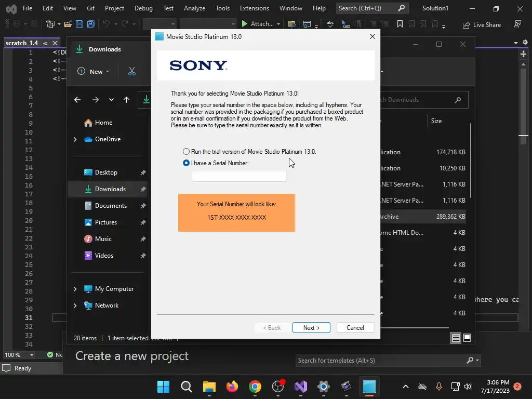Click the Save toolbar icon

(x=79, y=24)
